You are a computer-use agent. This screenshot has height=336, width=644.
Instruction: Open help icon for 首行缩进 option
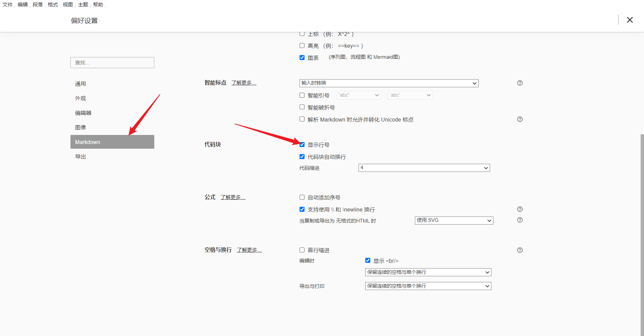click(x=520, y=250)
